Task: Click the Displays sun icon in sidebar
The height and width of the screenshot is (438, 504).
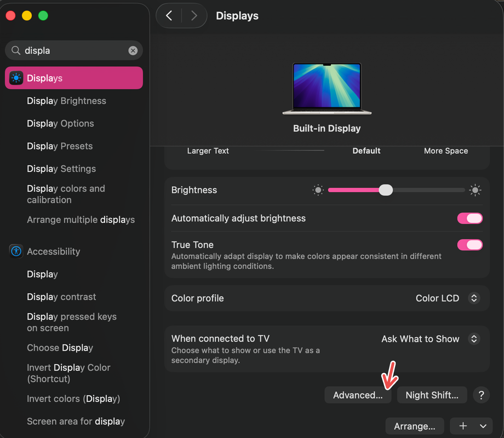Action: point(16,78)
